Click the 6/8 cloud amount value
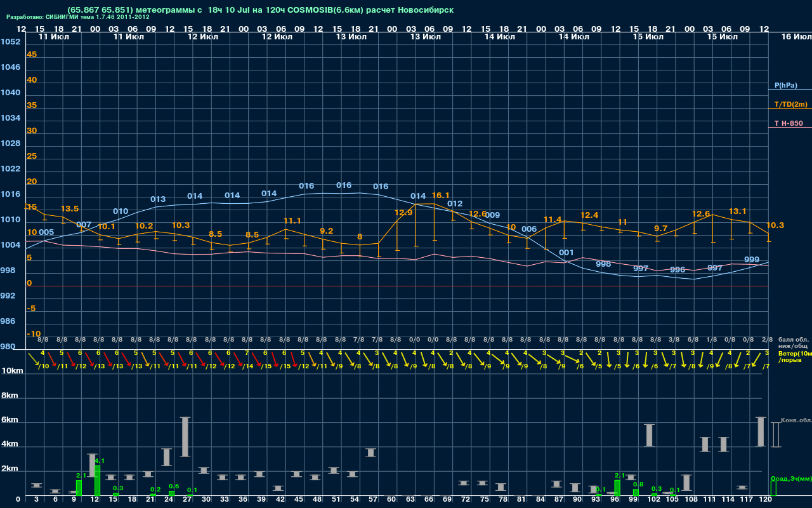The height and width of the screenshot is (508, 812). (x=693, y=340)
